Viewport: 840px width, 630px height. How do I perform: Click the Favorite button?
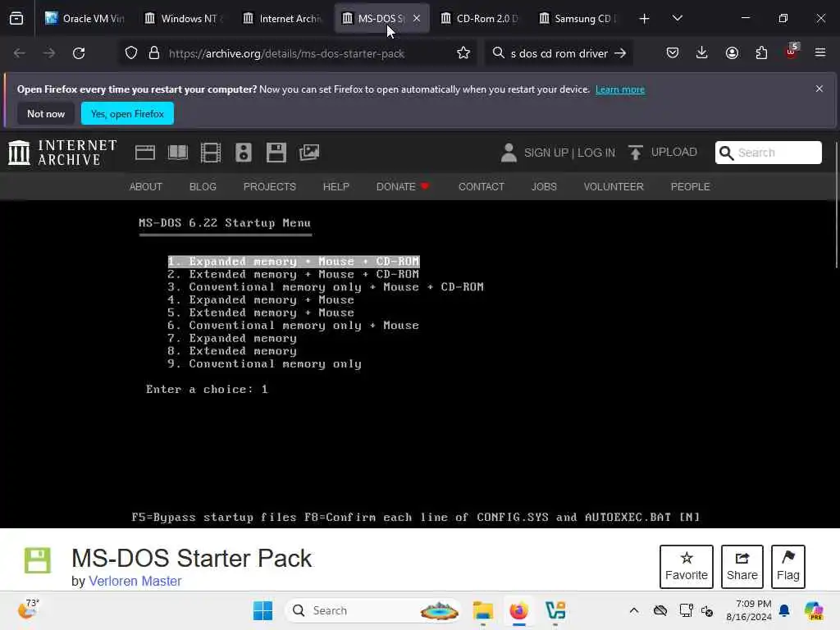[687, 566]
